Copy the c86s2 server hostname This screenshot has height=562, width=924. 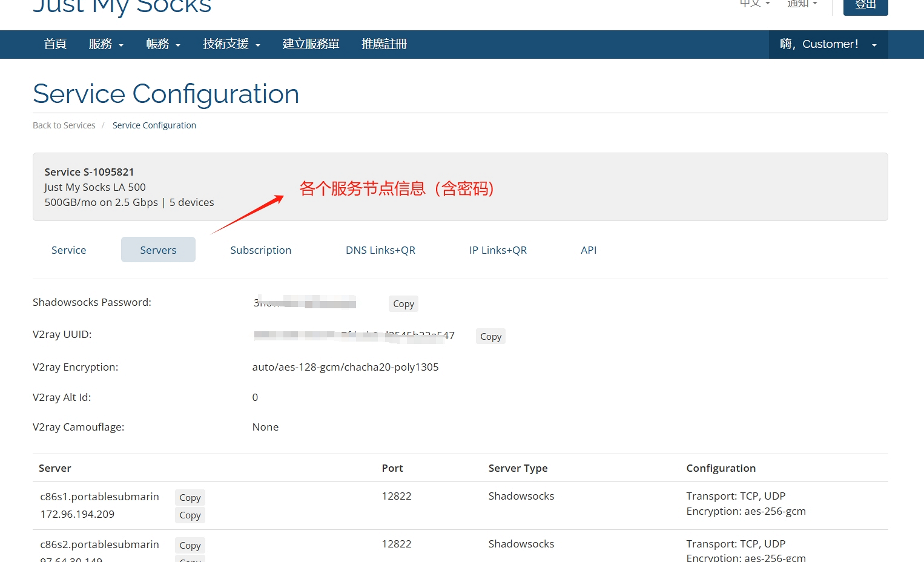pos(190,545)
